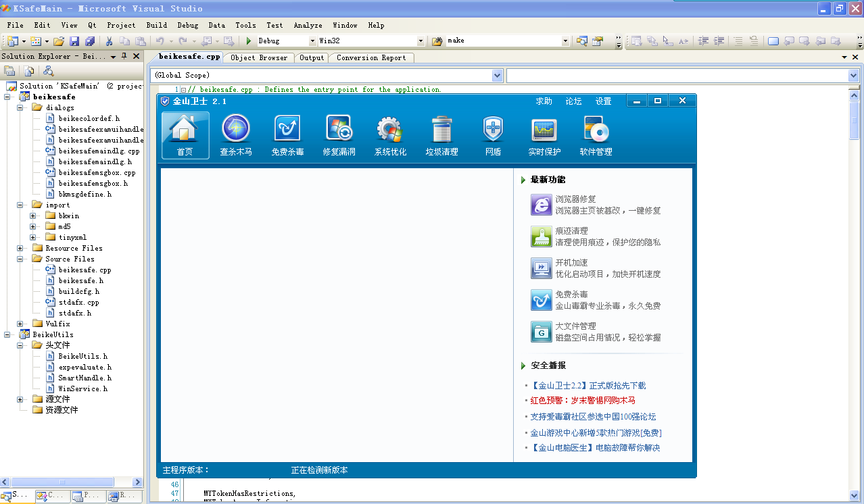Select the 实时保护 real-time protection icon
The image size is (864, 504).
pyautogui.click(x=544, y=129)
